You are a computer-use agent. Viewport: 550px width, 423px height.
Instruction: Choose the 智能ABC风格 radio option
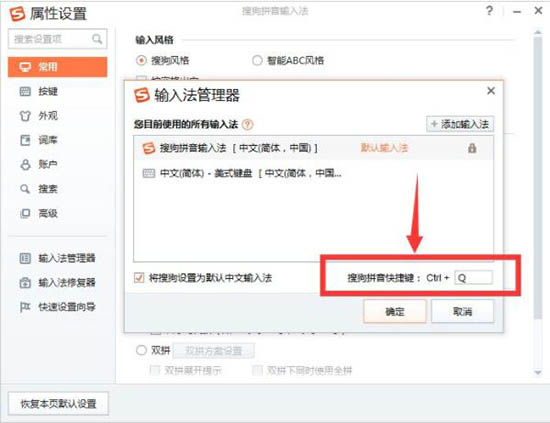257,61
